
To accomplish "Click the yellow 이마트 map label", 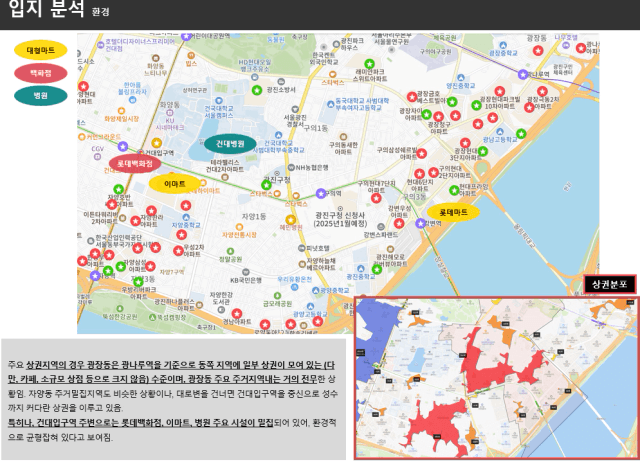I will pos(175,184).
